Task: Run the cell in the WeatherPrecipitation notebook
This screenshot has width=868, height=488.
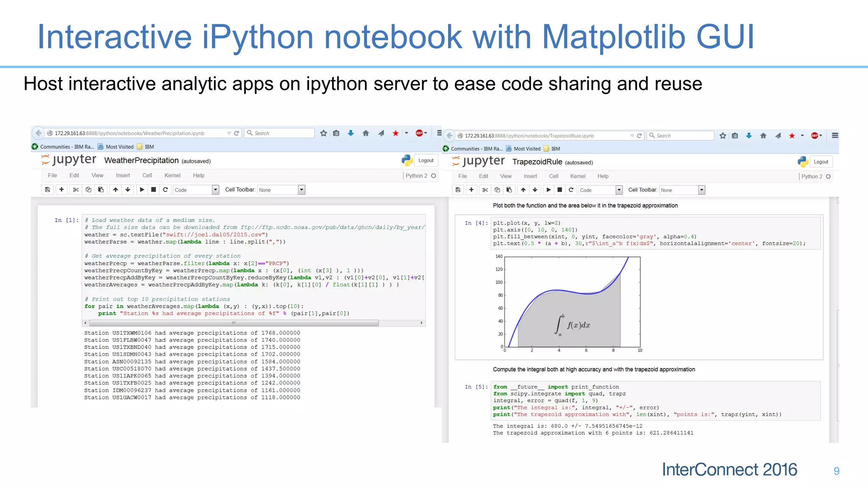Action: pyautogui.click(x=142, y=190)
